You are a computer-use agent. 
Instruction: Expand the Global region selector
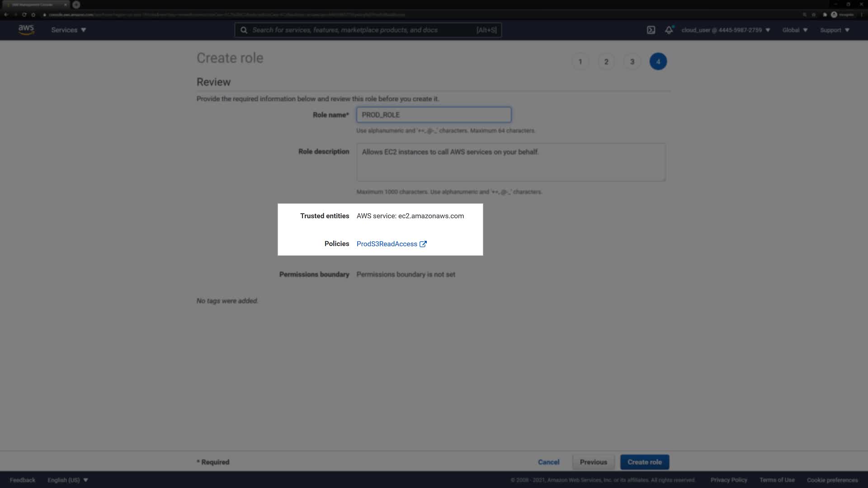pos(795,30)
